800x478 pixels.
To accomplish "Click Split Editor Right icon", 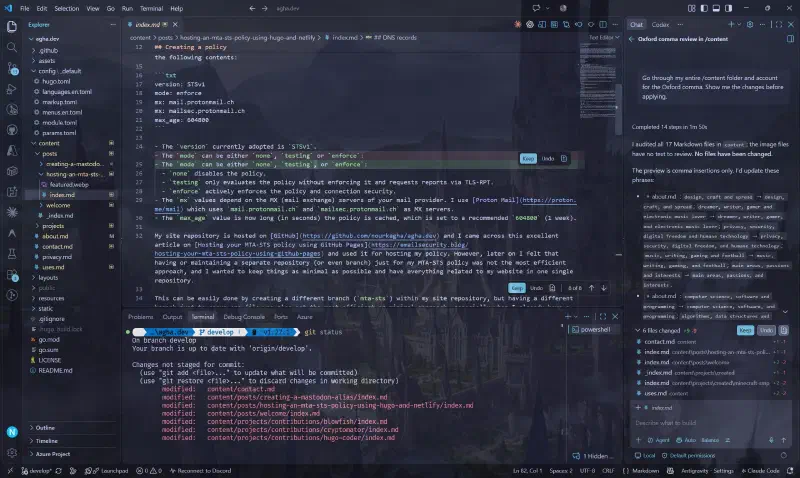I will [603, 24].
